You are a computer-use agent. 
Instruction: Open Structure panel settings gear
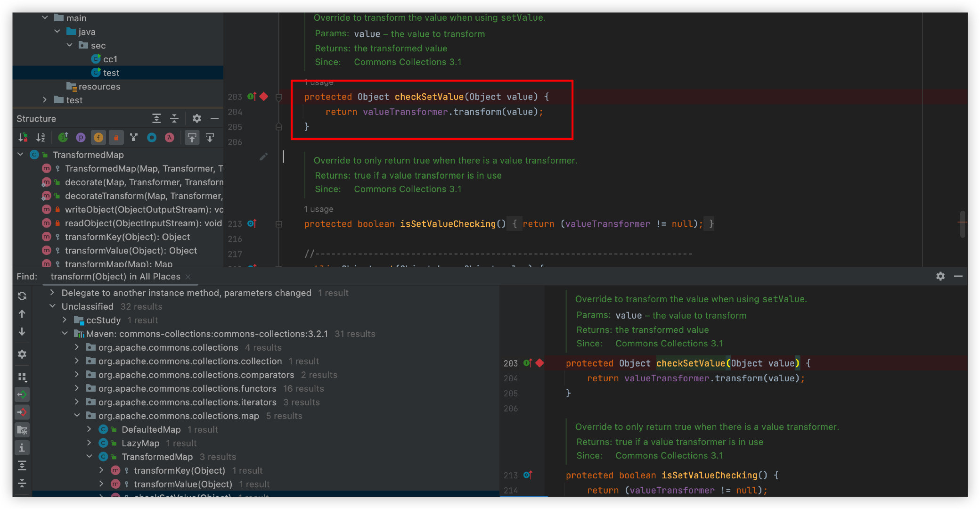(x=197, y=119)
